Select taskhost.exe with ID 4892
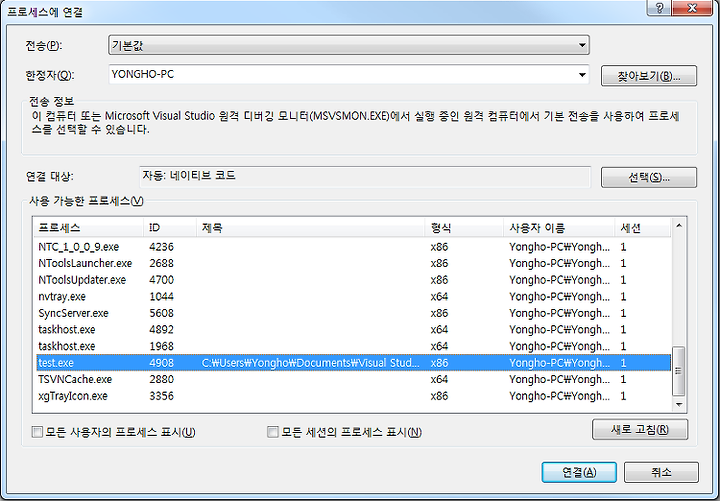This screenshot has height=501, width=720. click(x=352, y=330)
